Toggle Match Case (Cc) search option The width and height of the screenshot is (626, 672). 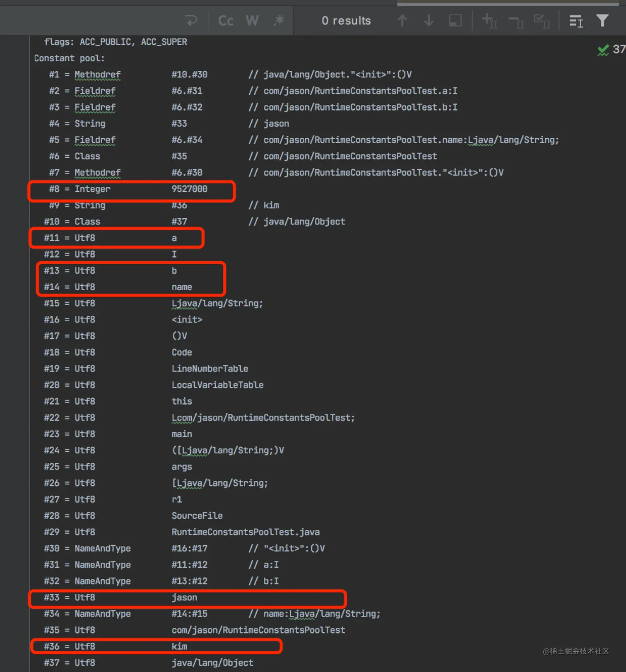coord(226,20)
